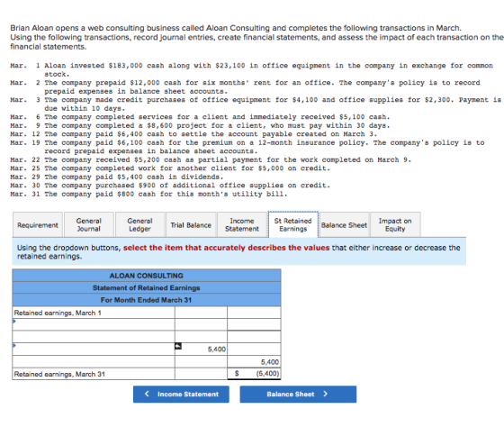Select the empty label row below first dropdown

coord(94,337)
